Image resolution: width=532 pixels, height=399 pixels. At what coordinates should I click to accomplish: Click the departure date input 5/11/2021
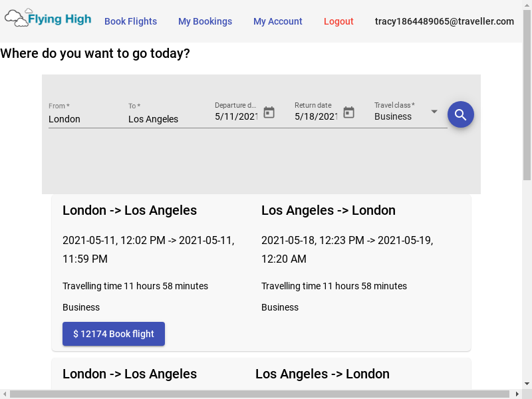[x=236, y=116]
